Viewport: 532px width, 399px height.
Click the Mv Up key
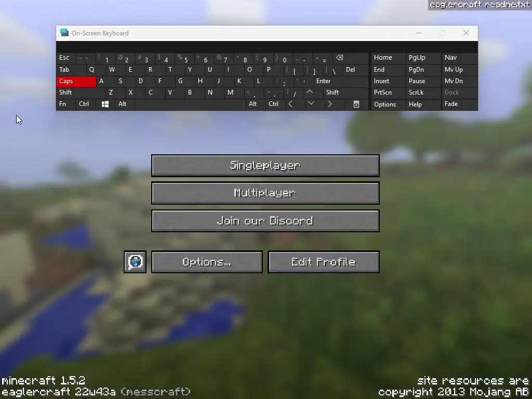459,70
